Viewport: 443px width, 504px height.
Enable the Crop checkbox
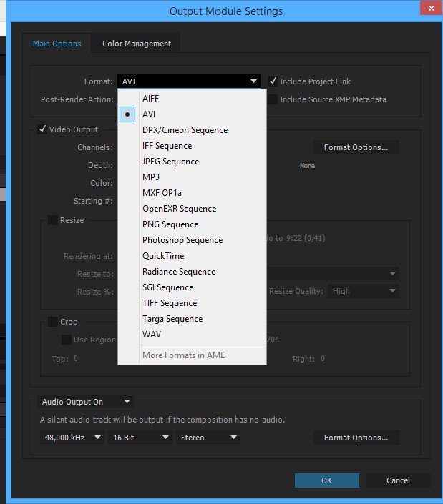[x=53, y=322]
